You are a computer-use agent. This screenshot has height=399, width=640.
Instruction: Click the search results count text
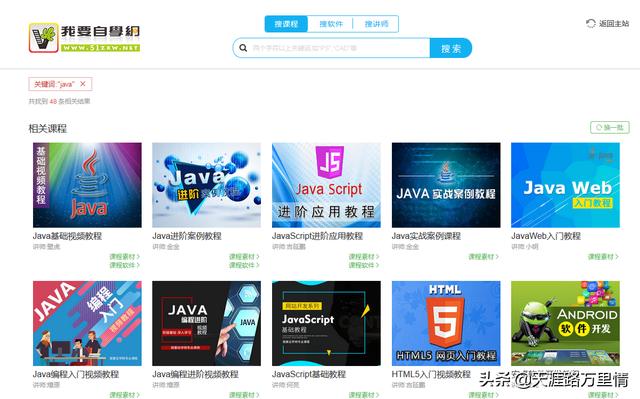(x=59, y=101)
